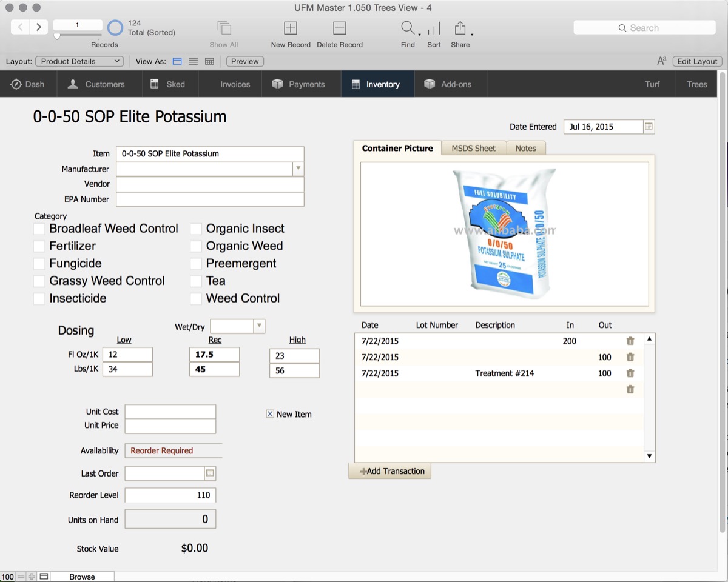Switch to table view icon
The width and height of the screenshot is (728, 582).
209,61
